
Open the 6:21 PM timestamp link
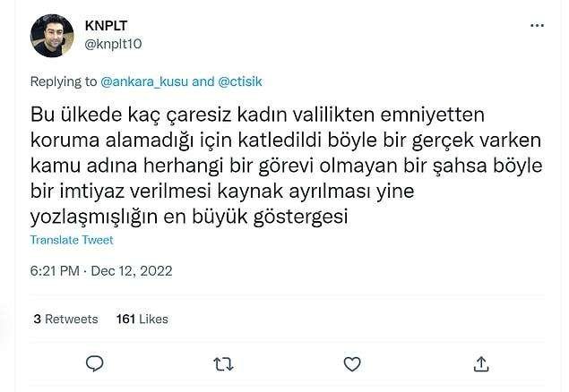point(56,270)
